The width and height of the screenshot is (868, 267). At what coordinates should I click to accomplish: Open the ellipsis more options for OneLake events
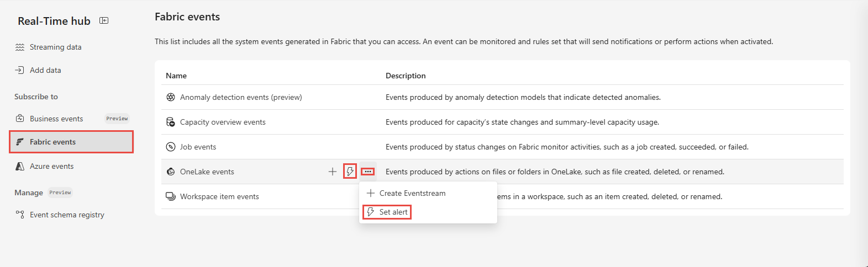pos(368,172)
